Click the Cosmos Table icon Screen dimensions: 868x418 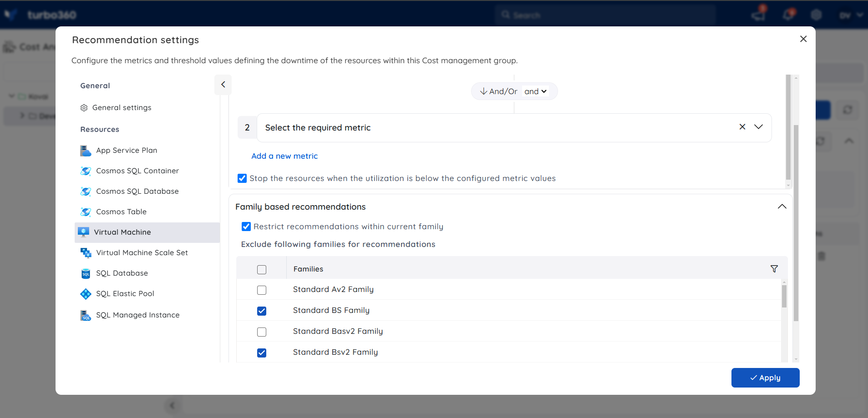86,212
